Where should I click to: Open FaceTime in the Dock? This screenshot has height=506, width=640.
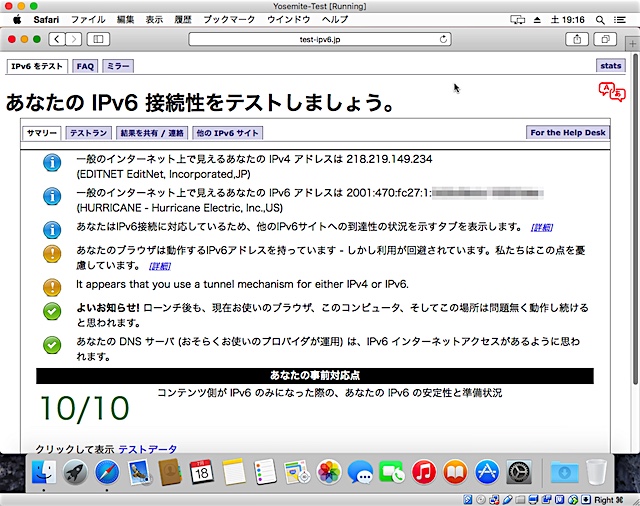392,472
